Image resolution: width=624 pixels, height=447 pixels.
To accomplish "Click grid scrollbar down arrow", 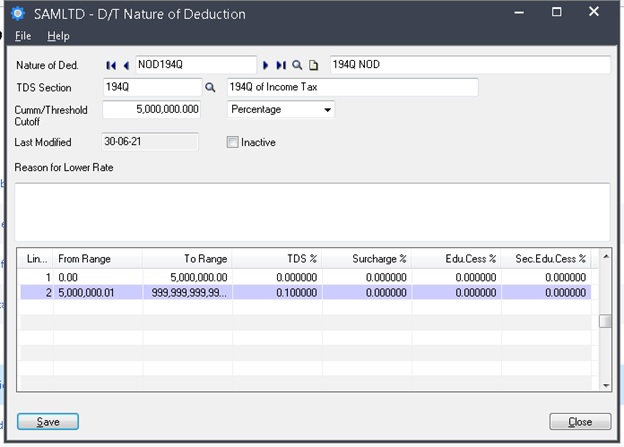I will (x=606, y=385).
